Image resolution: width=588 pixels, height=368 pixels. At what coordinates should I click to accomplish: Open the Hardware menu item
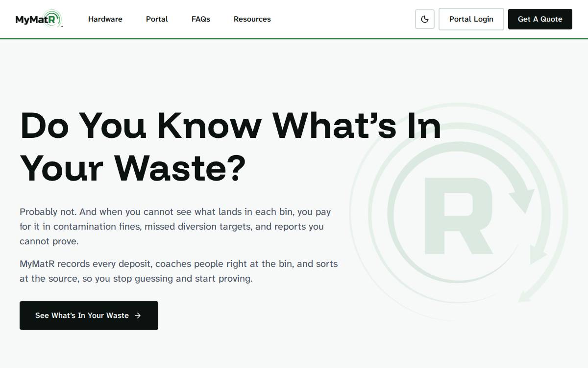click(x=105, y=19)
